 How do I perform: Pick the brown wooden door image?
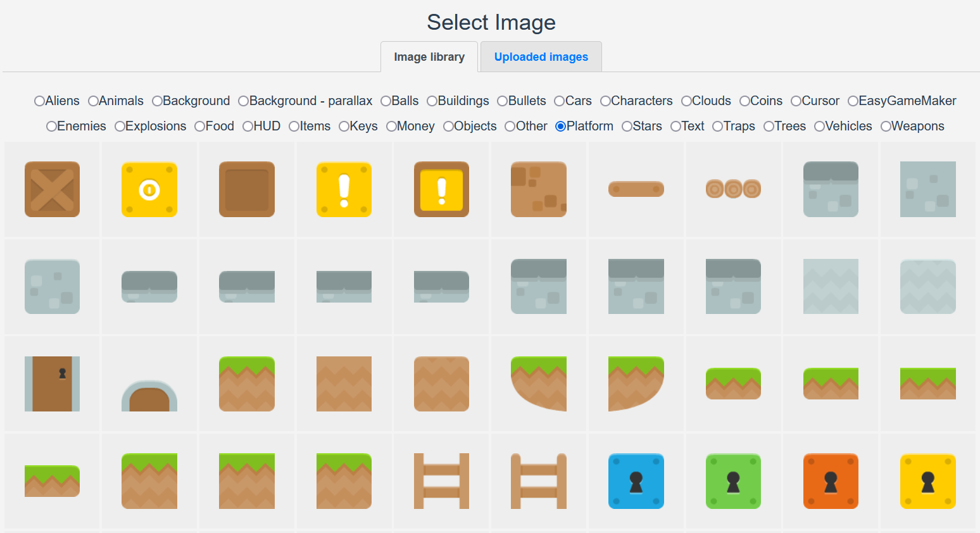point(52,384)
